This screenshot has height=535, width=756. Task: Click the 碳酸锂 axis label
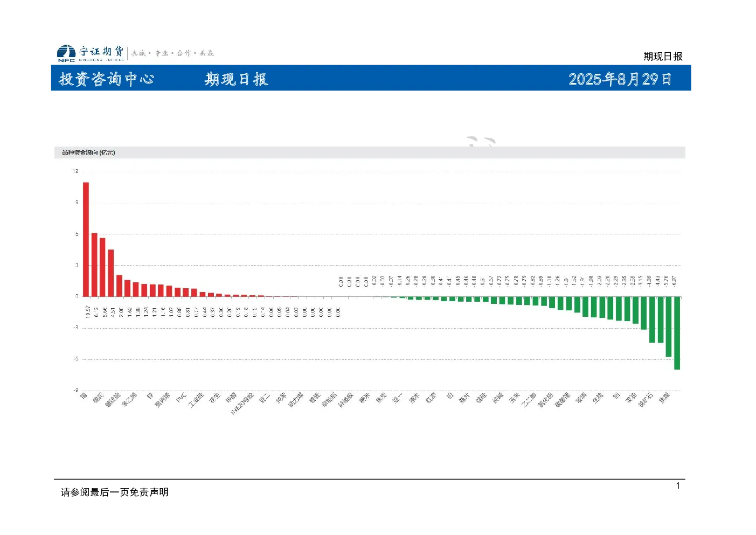(563, 400)
